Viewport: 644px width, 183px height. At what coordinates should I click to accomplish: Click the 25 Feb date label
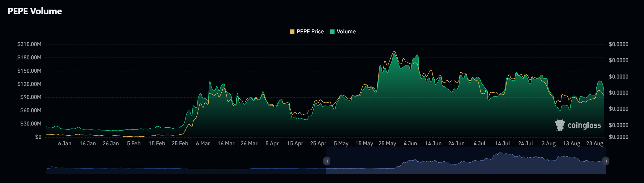[180, 143]
